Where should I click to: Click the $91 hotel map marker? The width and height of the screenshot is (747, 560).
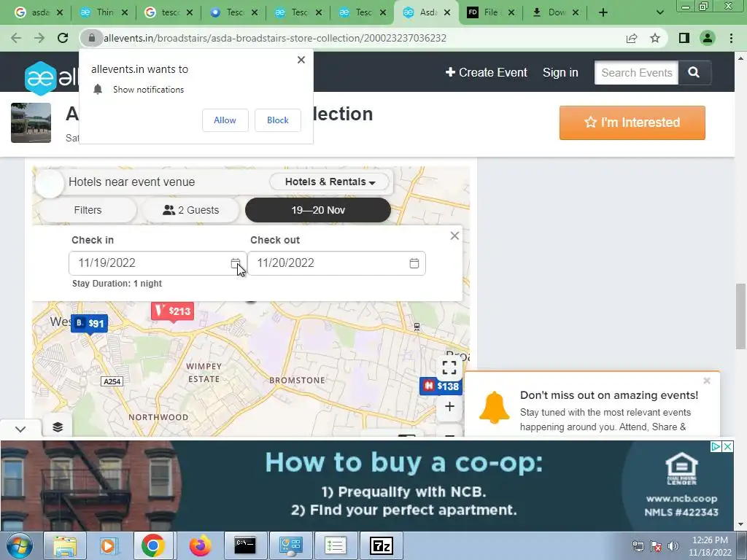click(x=89, y=324)
